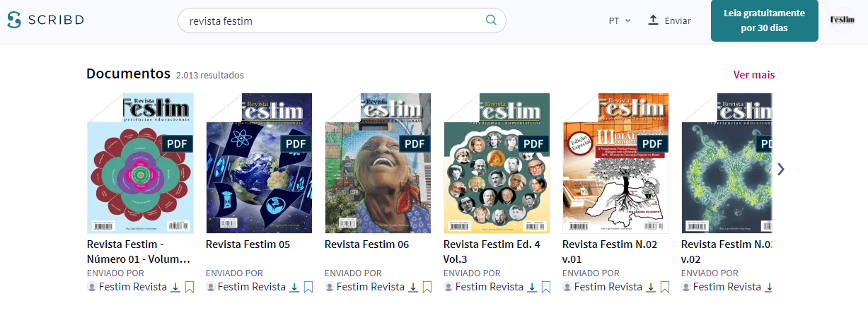Click the 'Documentos' section heading

pyautogui.click(x=129, y=73)
